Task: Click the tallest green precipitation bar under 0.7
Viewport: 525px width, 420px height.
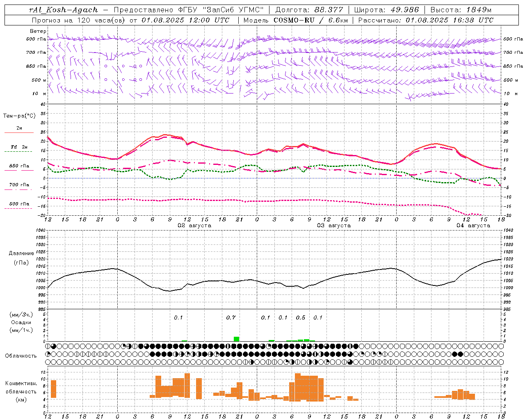Action: coord(237,339)
